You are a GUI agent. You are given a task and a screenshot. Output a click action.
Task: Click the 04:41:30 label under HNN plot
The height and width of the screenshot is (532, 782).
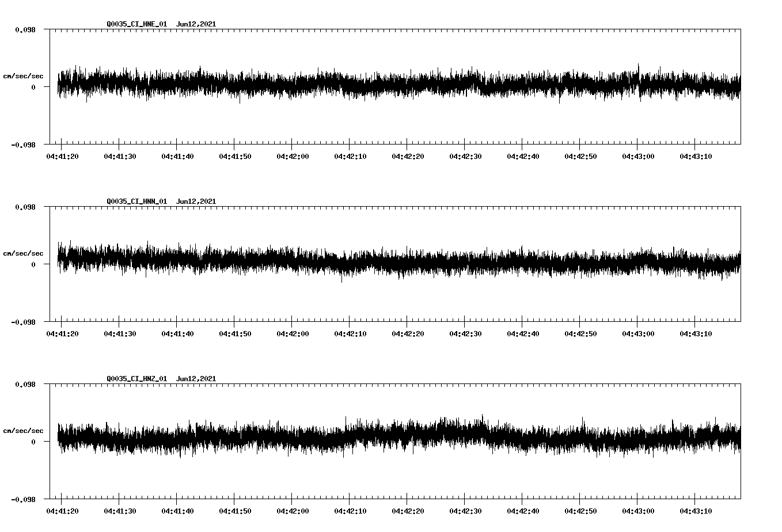pyautogui.click(x=120, y=334)
